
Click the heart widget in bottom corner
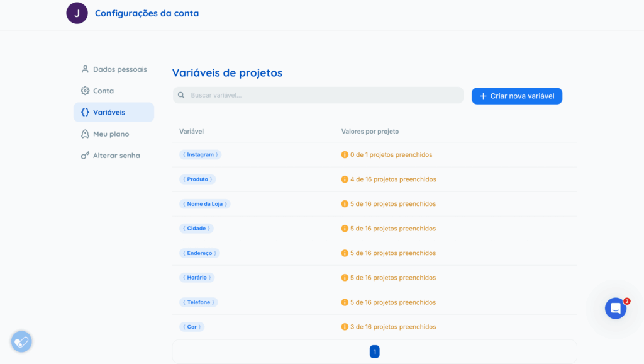coord(21,342)
